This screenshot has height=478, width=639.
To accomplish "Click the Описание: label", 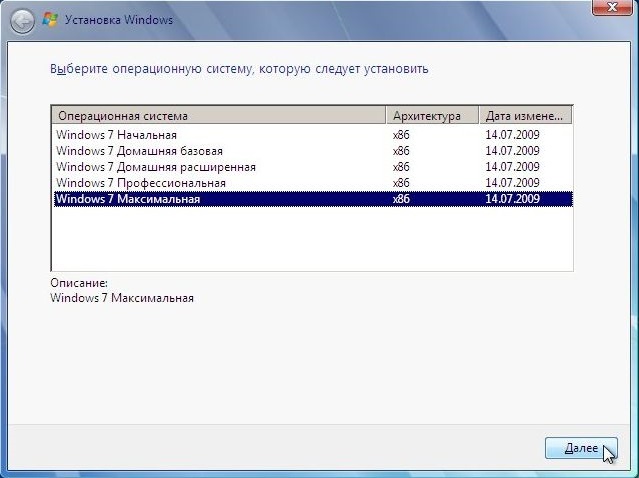I will pos(79,282).
